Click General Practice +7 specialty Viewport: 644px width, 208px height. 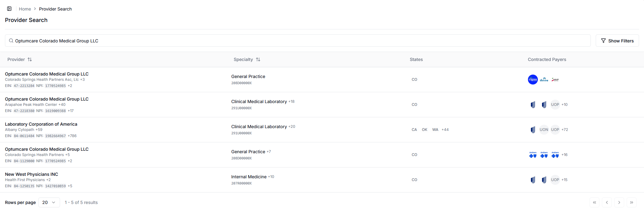pyautogui.click(x=251, y=152)
